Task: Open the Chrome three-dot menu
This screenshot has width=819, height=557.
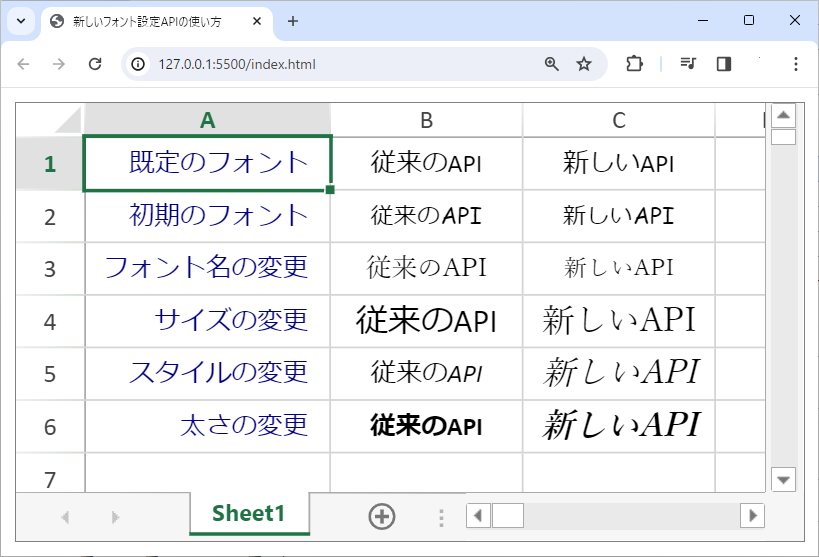Action: [795, 64]
